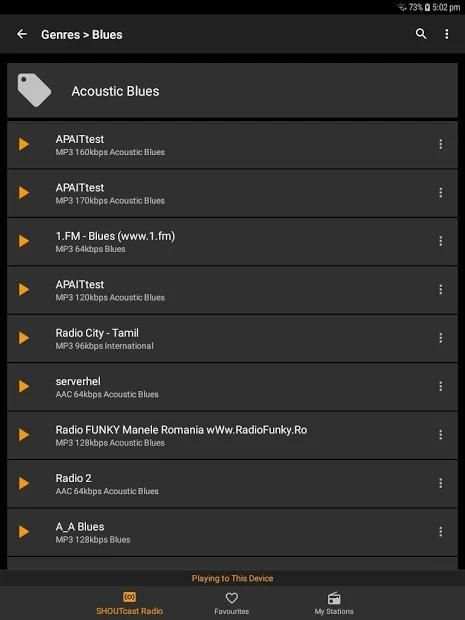The image size is (465, 620).
Task: Play the A_A Blues station
Action: click(x=24, y=532)
